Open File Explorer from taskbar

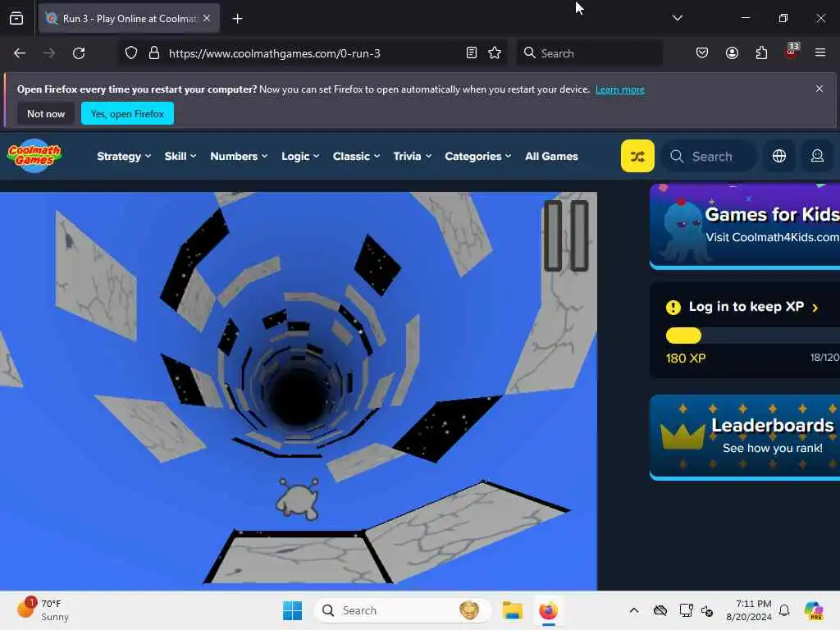[x=512, y=610]
